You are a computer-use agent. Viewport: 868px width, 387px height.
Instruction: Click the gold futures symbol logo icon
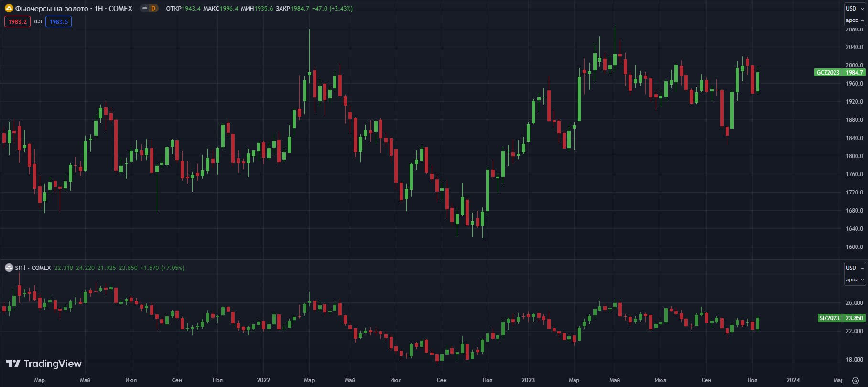(x=9, y=8)
